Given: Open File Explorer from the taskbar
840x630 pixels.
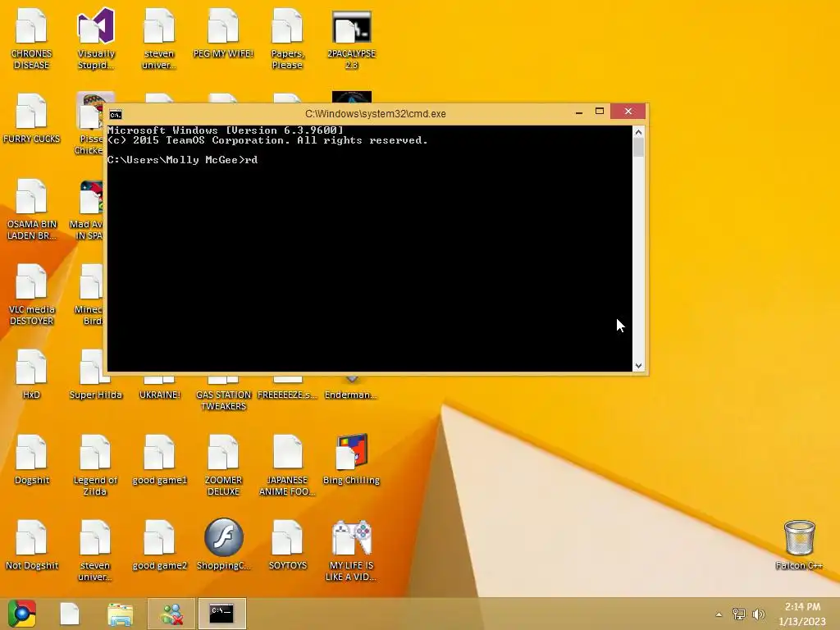Looking at the screenshot, I should [120, 614].
